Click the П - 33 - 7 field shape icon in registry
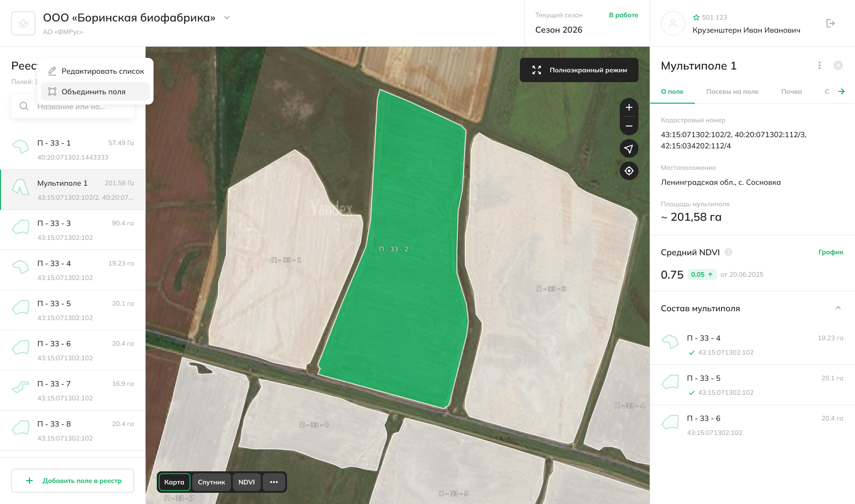 point(21,387)
